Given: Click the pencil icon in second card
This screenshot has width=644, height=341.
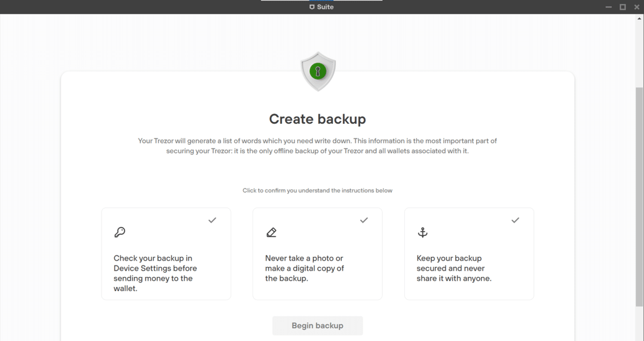Looking at the screenshot, I should [271, 232].
